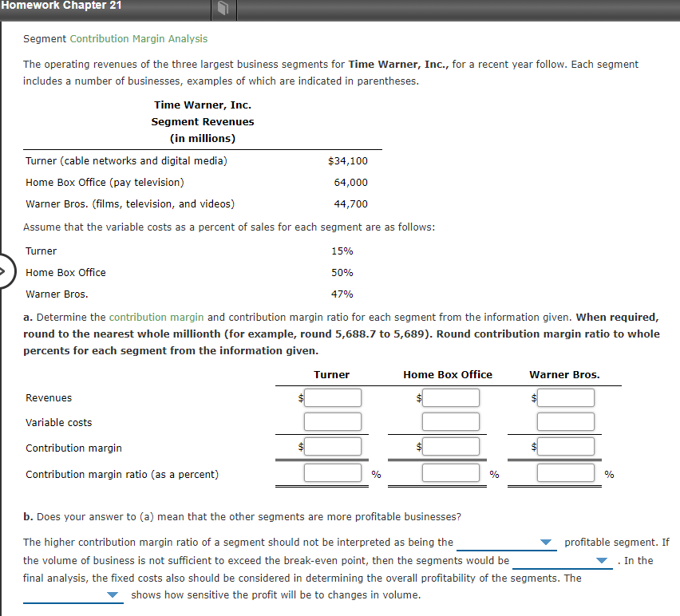Click the Turner contribution margin ratio field

tap(333, 472)
